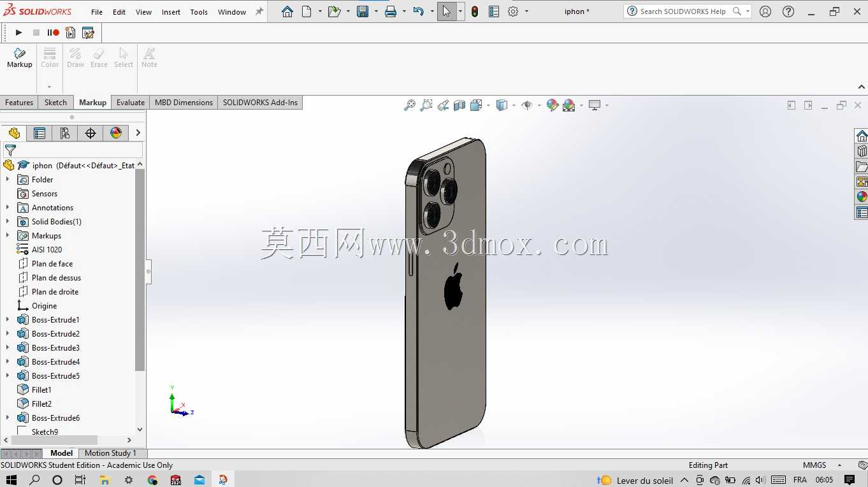The image size is (868, 487).
Task: Switch to the ConfigurationManager tab
Action: click(65, 133)
